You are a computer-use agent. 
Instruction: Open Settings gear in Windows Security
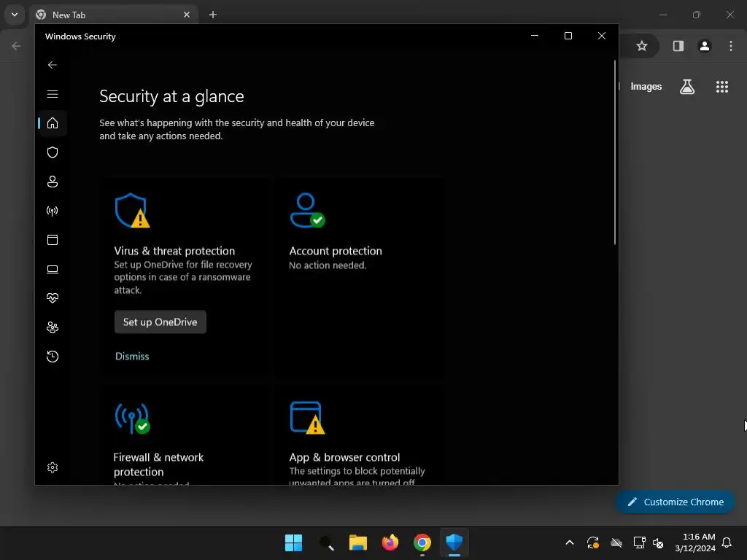pos(53,467)
